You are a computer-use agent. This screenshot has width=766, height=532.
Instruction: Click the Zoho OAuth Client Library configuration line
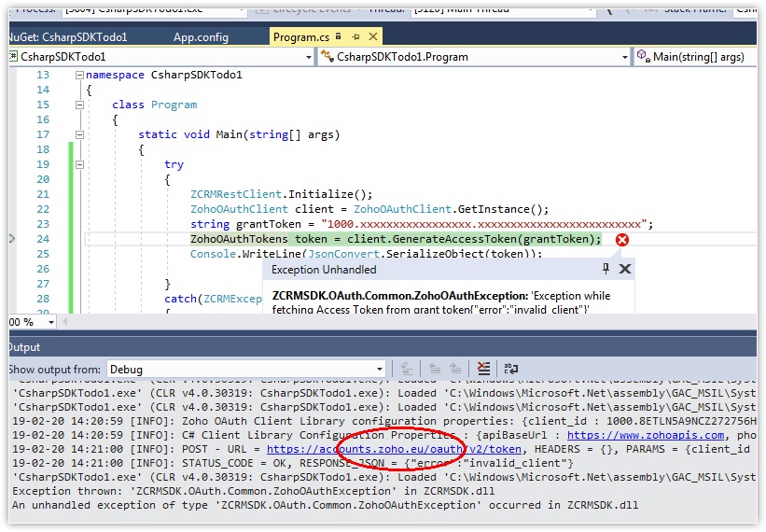[x=384, y=421]
